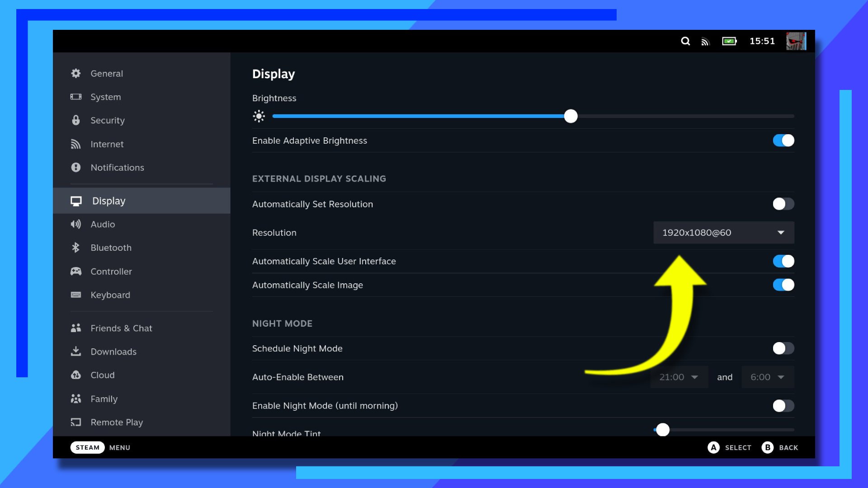Open the 21:00 start time dropdown
868x488 pixels.
679,377
